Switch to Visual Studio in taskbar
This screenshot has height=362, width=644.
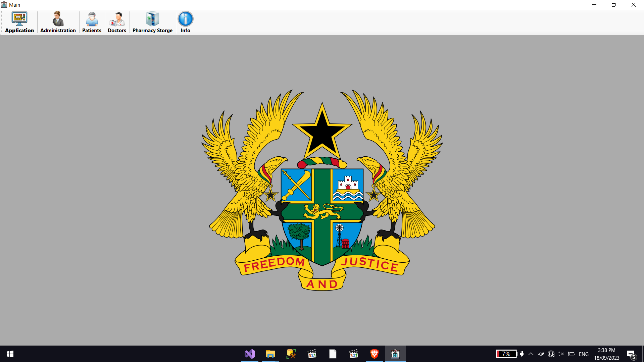click(x=250, y=354)
